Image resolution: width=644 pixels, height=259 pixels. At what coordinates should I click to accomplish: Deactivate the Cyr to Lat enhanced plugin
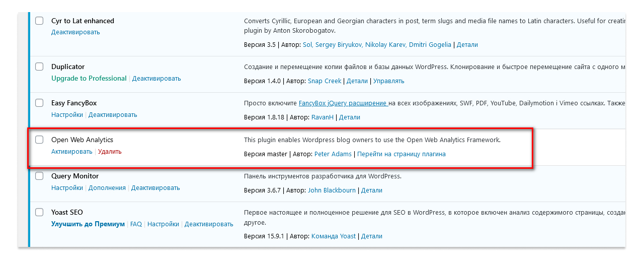[x=75, y=32]
